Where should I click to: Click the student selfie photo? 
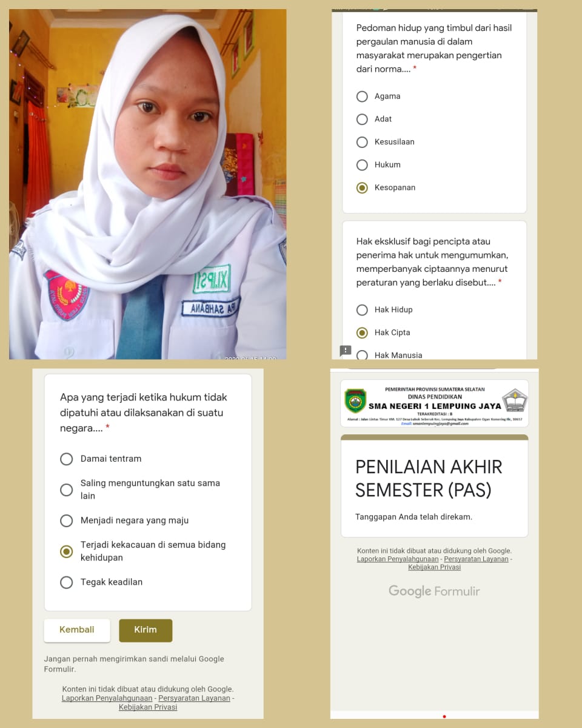[148, 184]
